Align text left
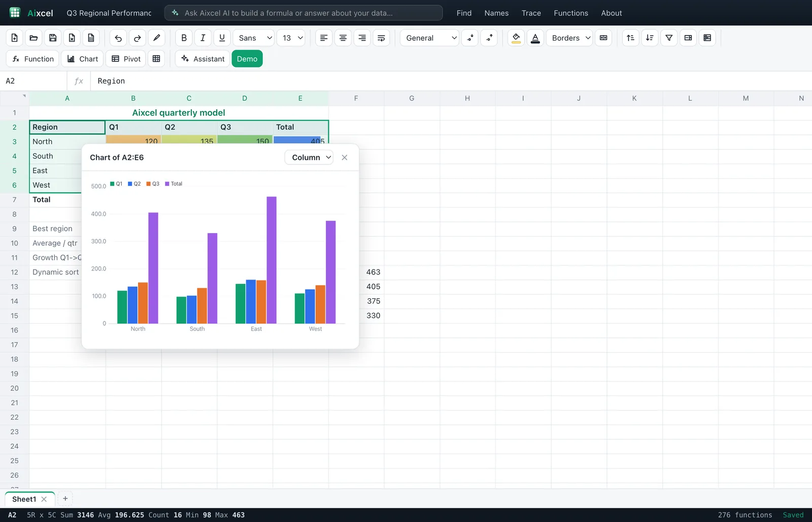The image size is (812, 522). click(324, 38)
